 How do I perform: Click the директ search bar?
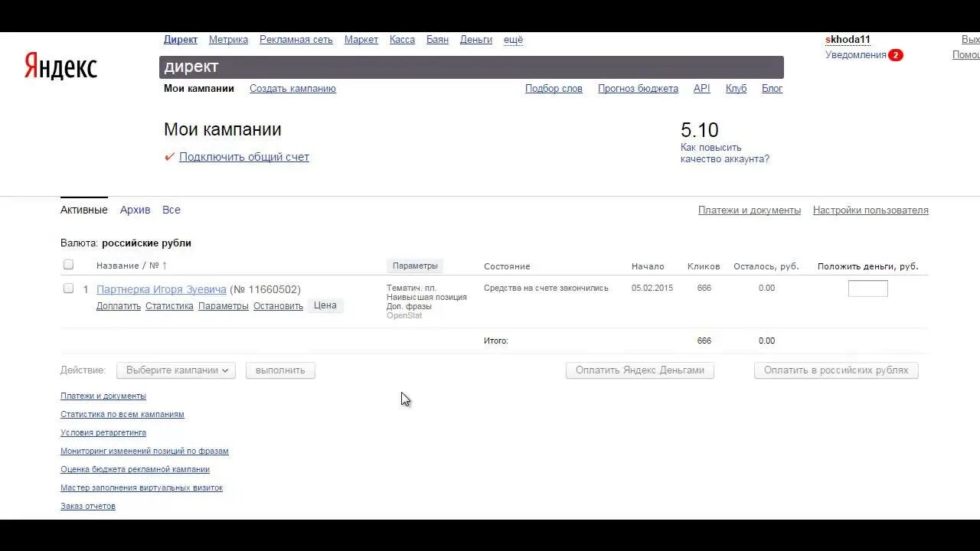[x=472, y=67]
